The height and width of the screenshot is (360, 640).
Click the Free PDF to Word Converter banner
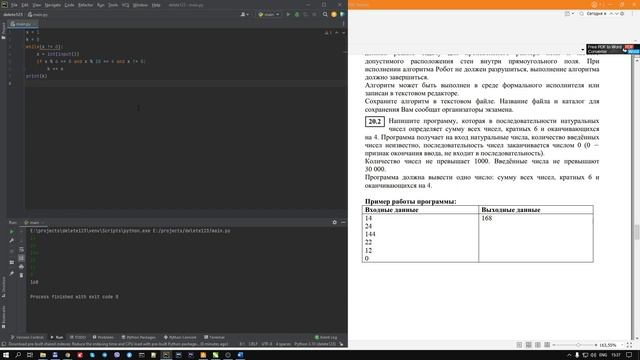(x=612, y=49)
